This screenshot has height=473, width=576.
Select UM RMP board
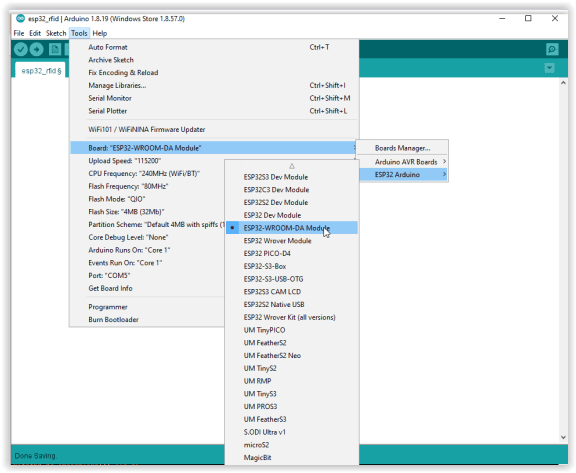[x=292, y=381]
